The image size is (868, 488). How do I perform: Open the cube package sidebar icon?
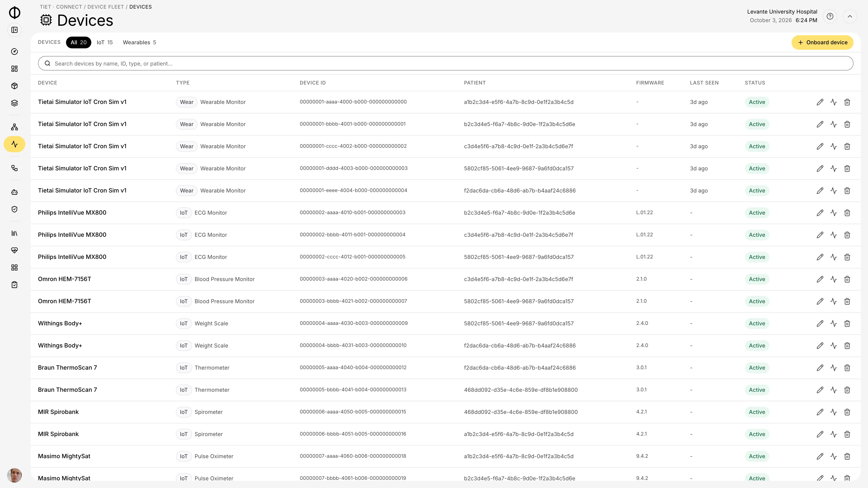click(14, 86)
